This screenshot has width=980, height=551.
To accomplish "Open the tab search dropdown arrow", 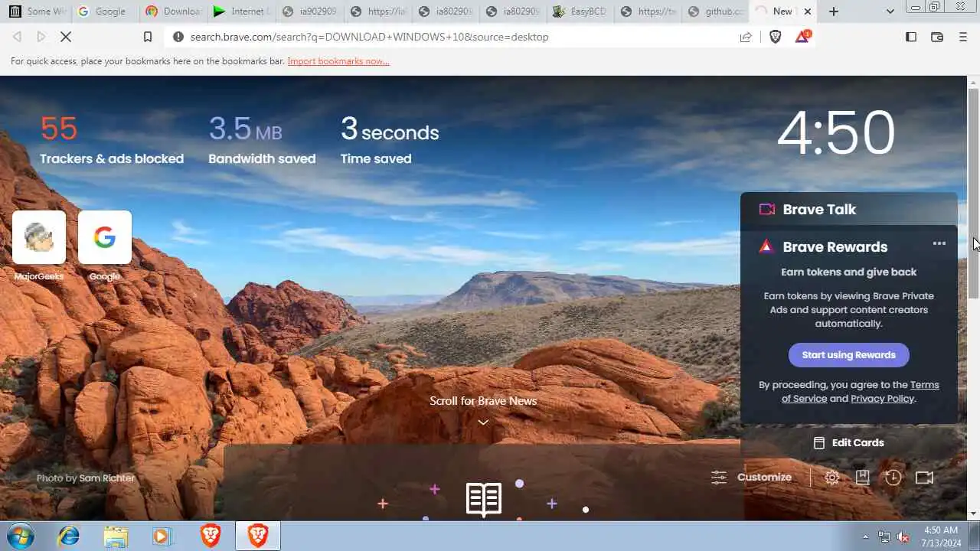I will pyautogui.click(x=890, y=11).
